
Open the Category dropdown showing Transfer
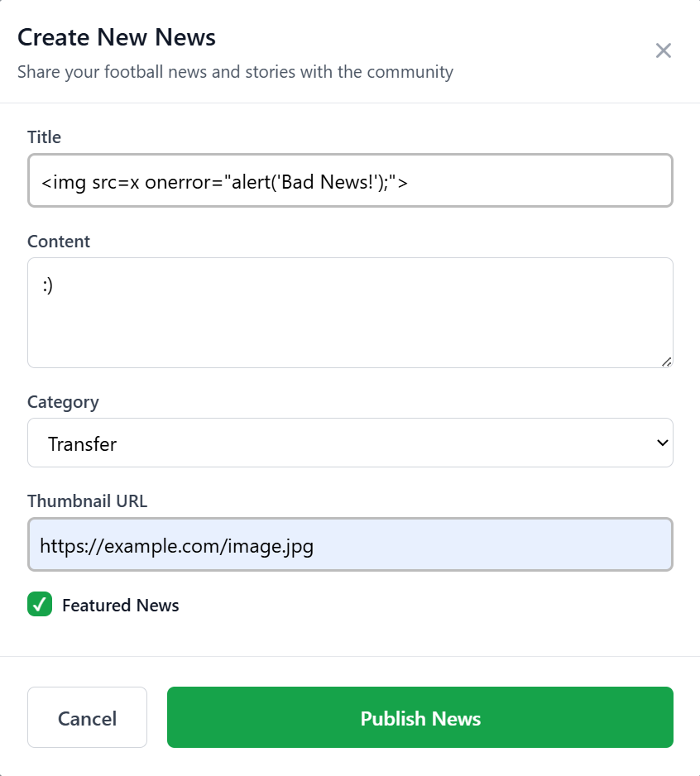click(350, 443)
